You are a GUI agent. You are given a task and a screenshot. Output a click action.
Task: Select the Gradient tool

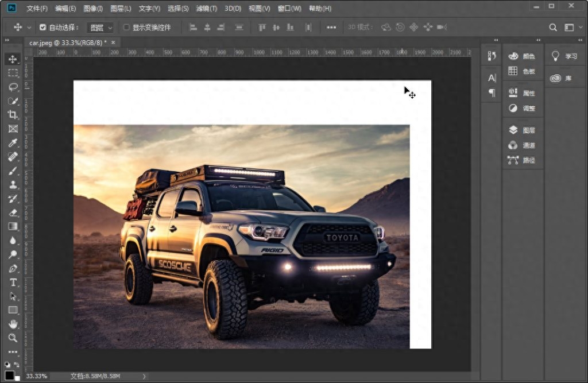coord(13,226)
